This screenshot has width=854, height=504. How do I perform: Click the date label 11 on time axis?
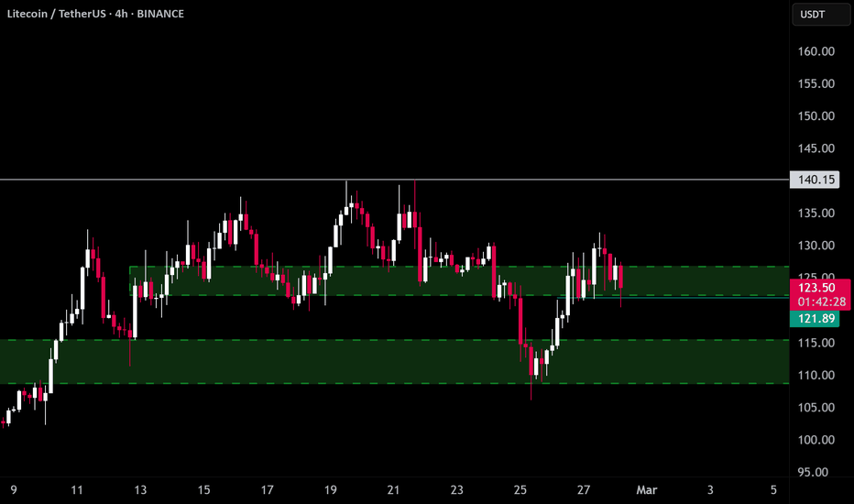[77, 490]
